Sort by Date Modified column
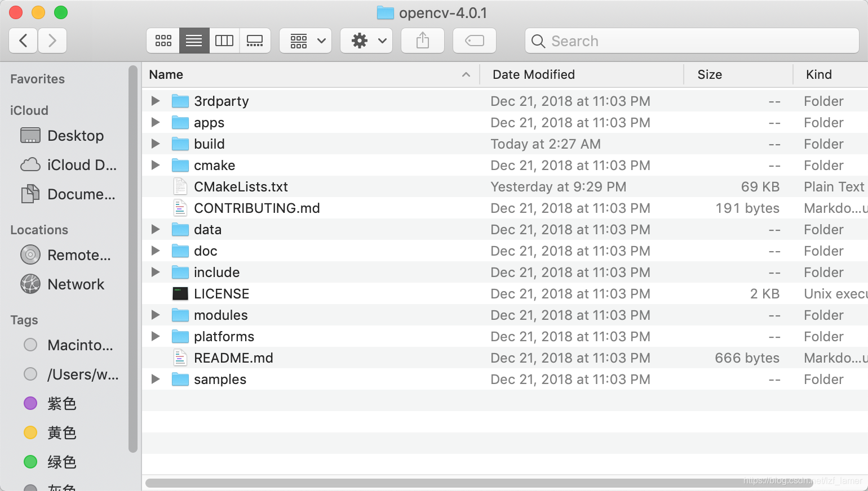868x491 pixels. tap(582, 74)
